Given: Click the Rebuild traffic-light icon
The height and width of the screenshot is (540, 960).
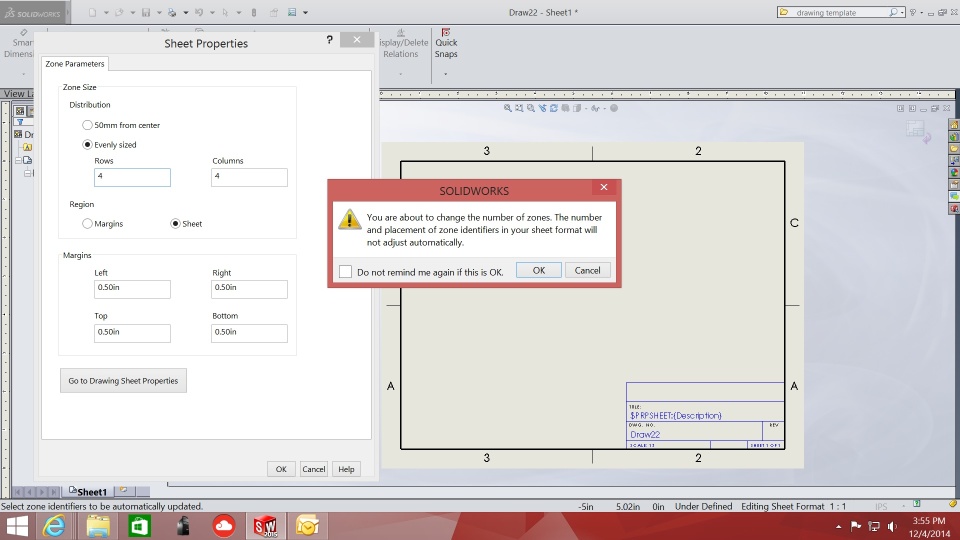Looking at the screenshot, I should (253, 12).
